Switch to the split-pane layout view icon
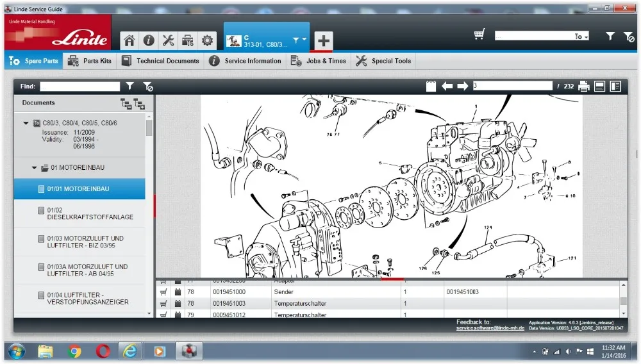The height and width of the screenshot is (364, 641). pos(615,87)
